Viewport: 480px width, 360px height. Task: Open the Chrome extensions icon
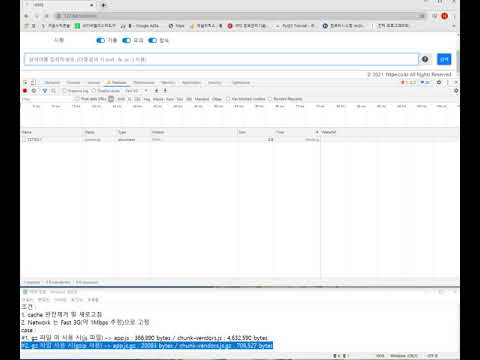tap(434, 16)
